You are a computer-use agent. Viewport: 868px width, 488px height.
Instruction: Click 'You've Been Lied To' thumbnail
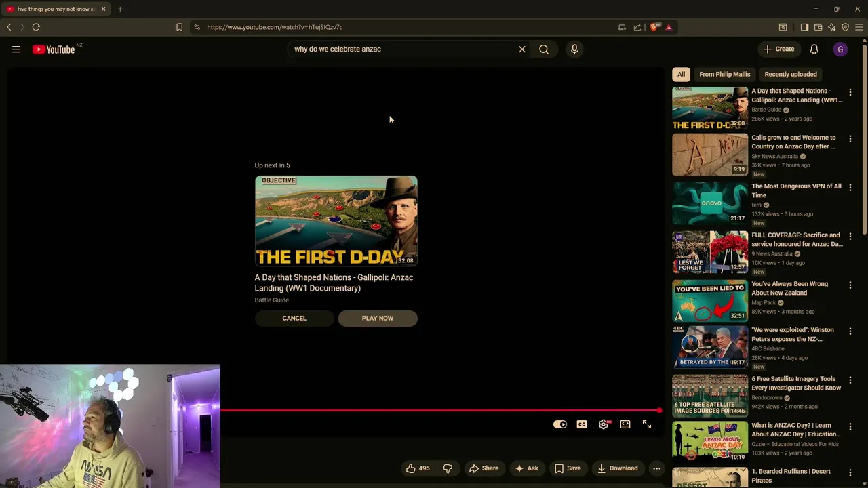coord(710,300)
